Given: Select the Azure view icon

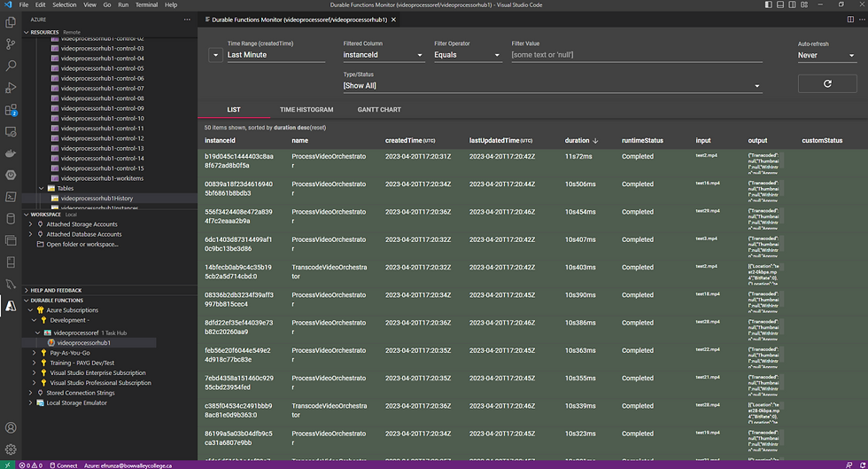Looking at the screenshot, I should (x=11, y=306).
